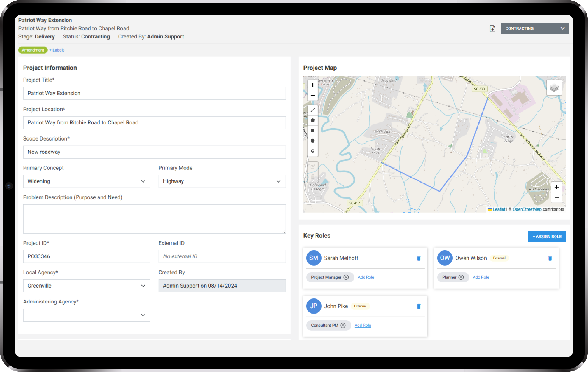Edit the Scope Description field
588x372 pixels.
point(154,152)
